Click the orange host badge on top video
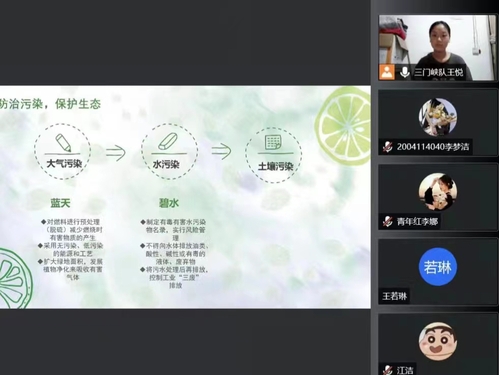Screen dimensions: 499x375 (387, 72)
